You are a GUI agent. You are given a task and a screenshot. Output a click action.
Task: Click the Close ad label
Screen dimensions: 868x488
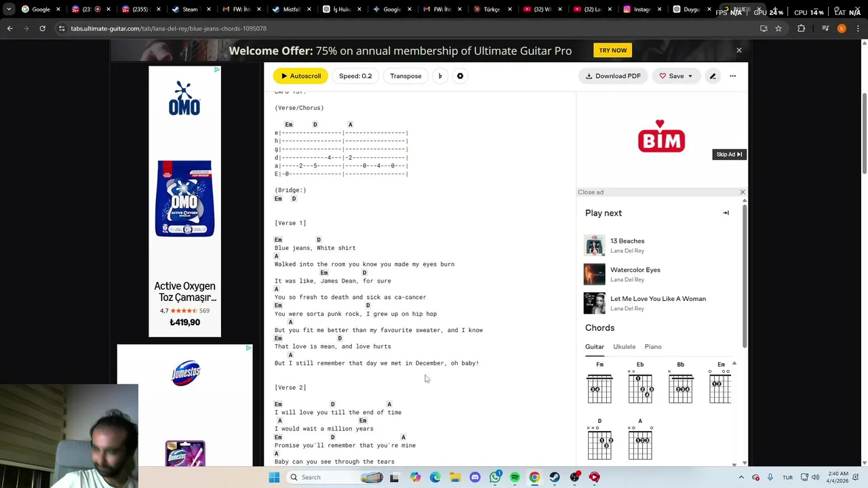(x=591, y=192)
